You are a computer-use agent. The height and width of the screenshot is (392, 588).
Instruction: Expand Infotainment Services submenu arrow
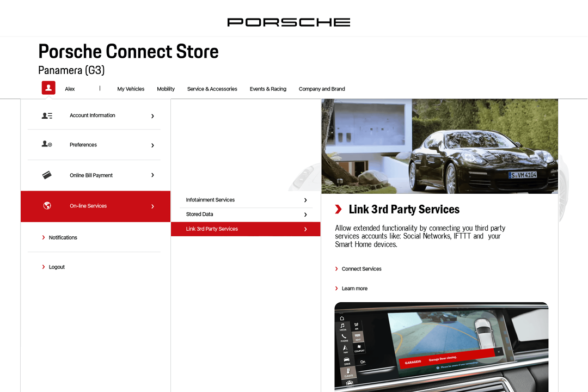pos(305,200)
